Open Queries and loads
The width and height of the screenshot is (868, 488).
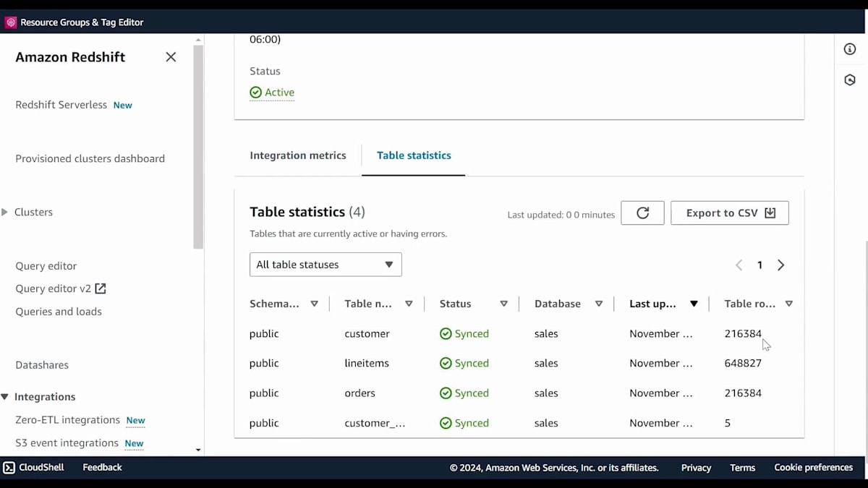[x=59, y=312]
